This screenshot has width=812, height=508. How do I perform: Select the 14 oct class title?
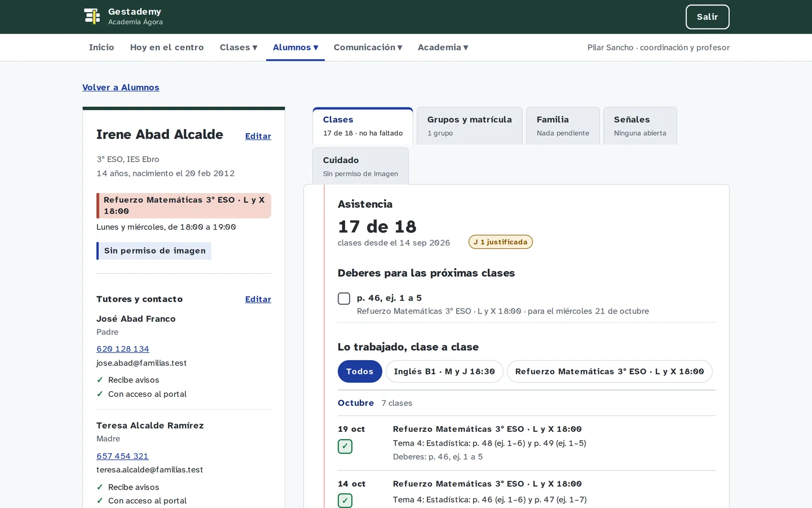pyautogui.click(x=487, y=484)
